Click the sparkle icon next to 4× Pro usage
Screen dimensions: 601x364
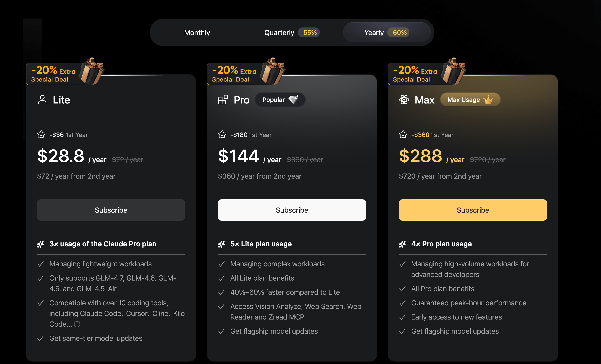(402, 244)
